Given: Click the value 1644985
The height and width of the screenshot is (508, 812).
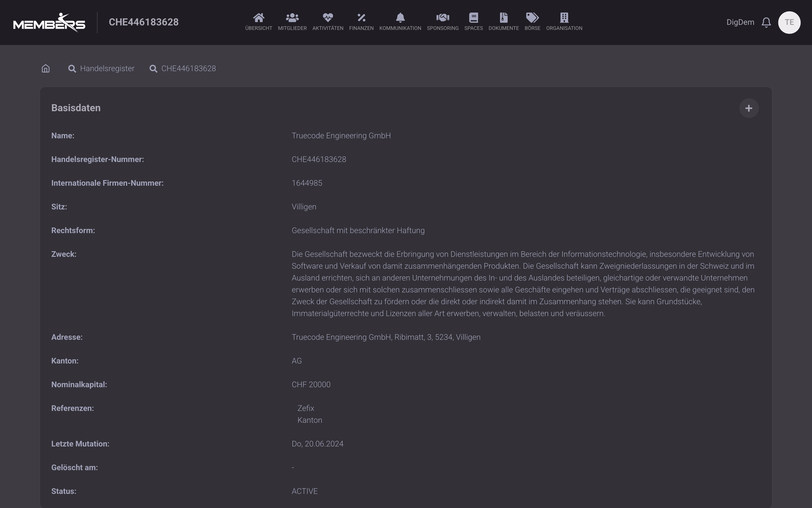Looking at the screenshot, I should point(307,183).
